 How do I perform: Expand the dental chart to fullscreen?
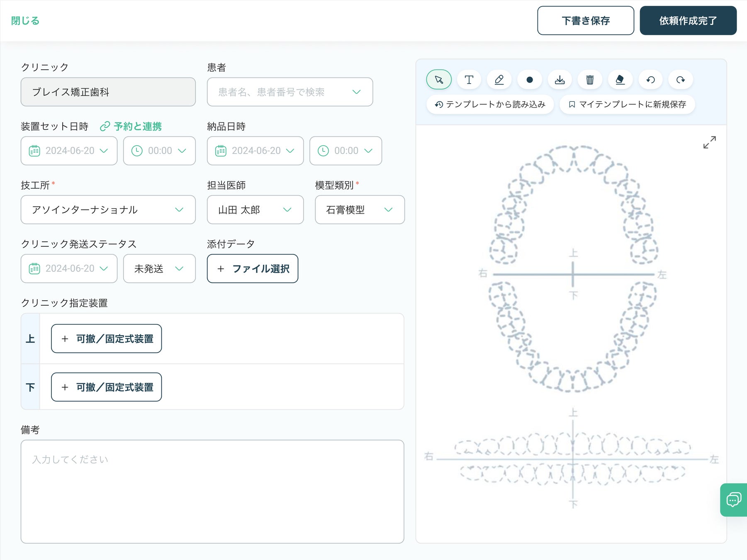[709, 142]
